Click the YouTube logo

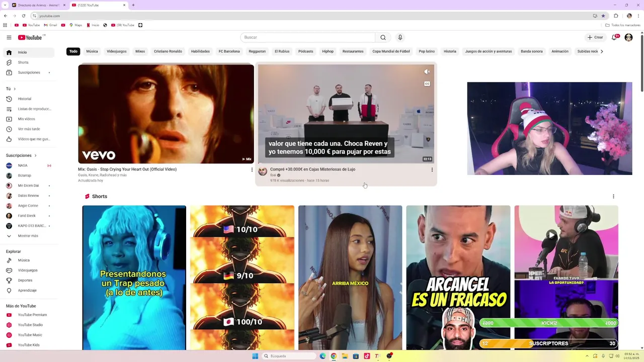click(30, 37)
